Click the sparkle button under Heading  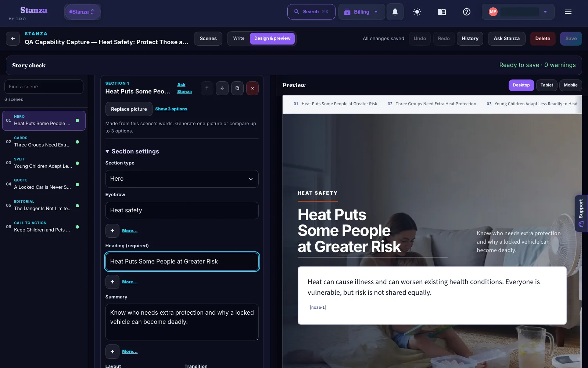(x=112, y=282)
